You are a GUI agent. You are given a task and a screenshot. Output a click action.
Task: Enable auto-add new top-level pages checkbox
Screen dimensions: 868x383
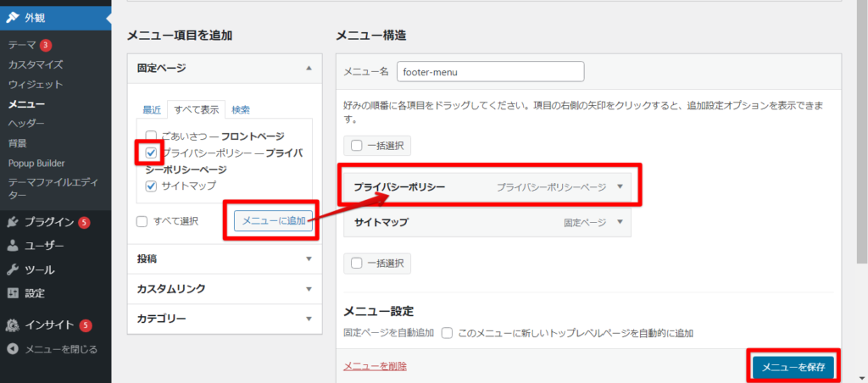(x=448, y=333)
